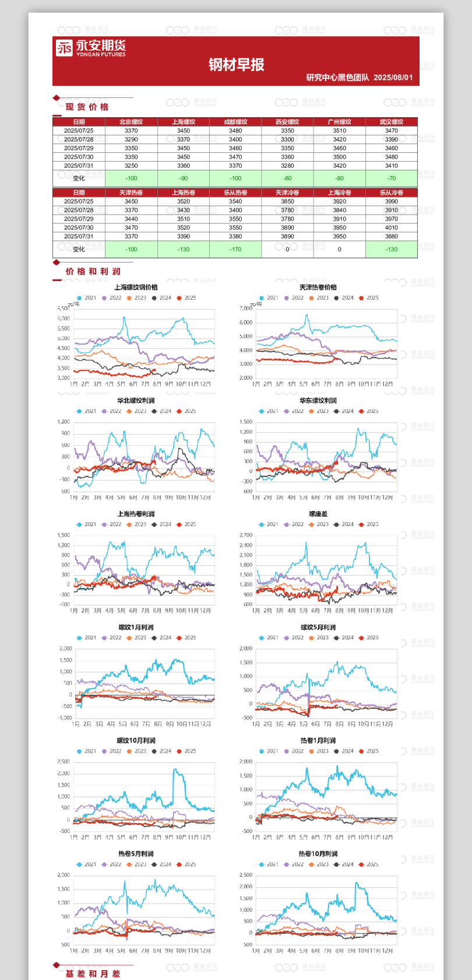Select the 现货价格 section heading

(x=87, y=107)
